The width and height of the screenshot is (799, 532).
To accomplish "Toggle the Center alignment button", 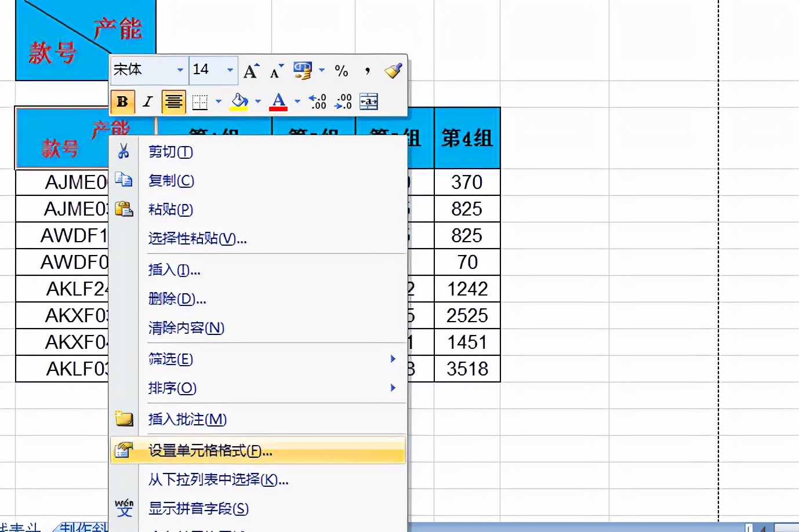I will pyautogui.click(x=173, y=102).
